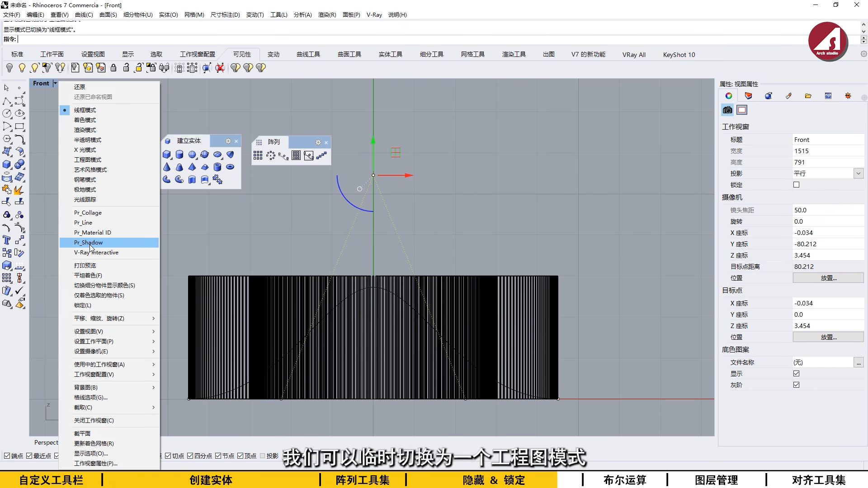Click the Front viewport title dropdown arrow
Screen dimensions: 868x488
(x=55, y=83)
